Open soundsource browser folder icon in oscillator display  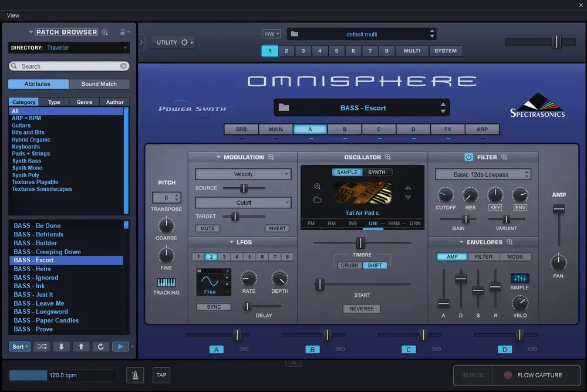coord(318,200)
